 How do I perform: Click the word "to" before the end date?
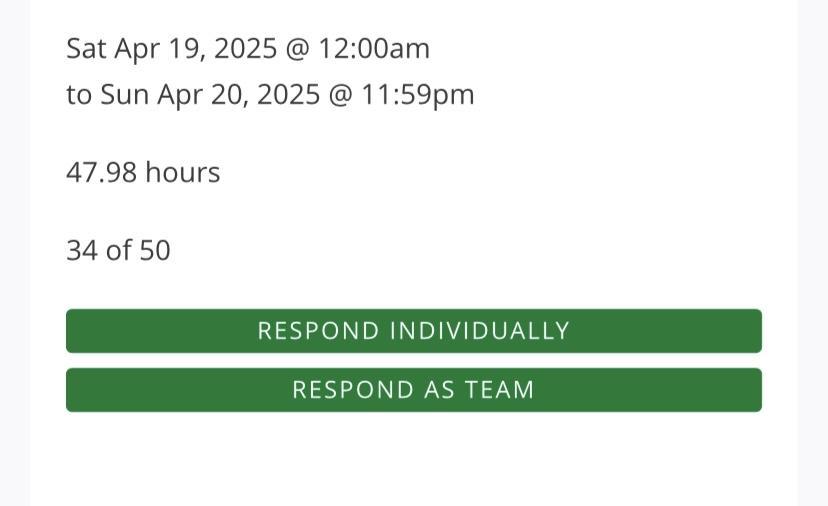coord(79,95)
